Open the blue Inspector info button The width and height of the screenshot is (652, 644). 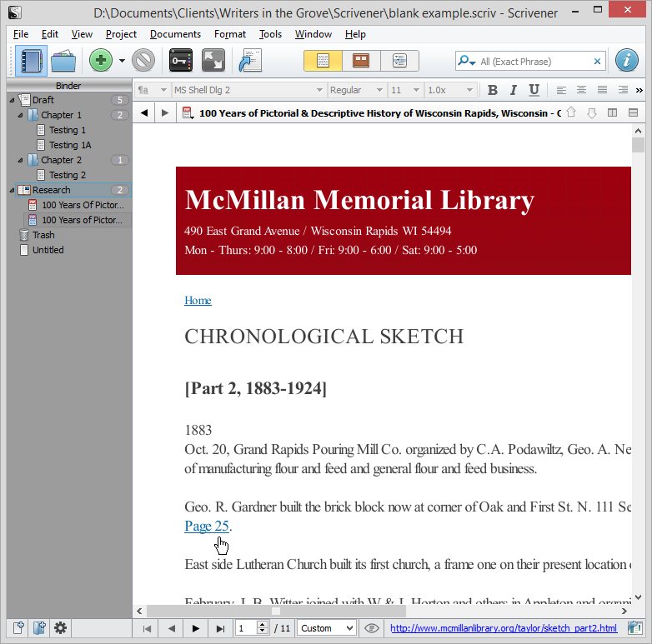click(627, 61)
